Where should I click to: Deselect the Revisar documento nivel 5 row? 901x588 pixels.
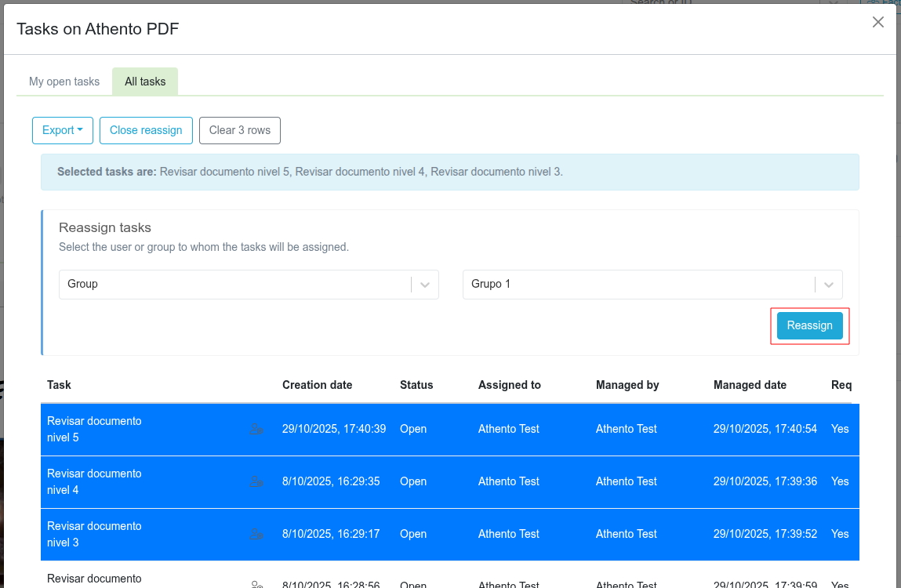pyautogui.click(x=94, y=429)
